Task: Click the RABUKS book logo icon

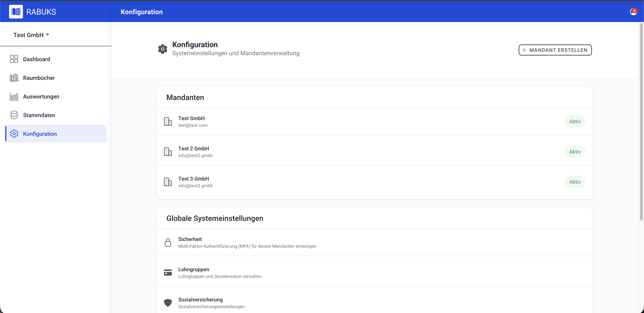Action: coord(16,12)
